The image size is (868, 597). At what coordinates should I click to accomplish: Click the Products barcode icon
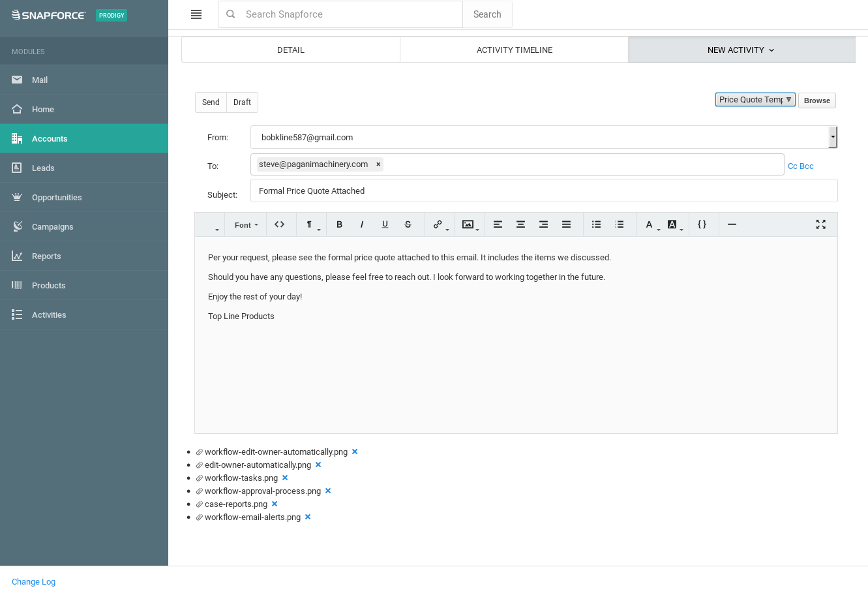coord(17,285)
